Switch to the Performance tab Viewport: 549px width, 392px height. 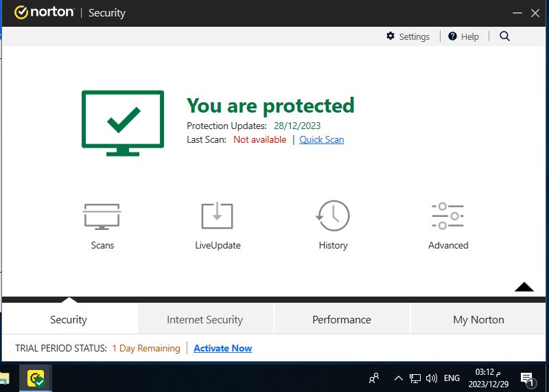[342, 319]
